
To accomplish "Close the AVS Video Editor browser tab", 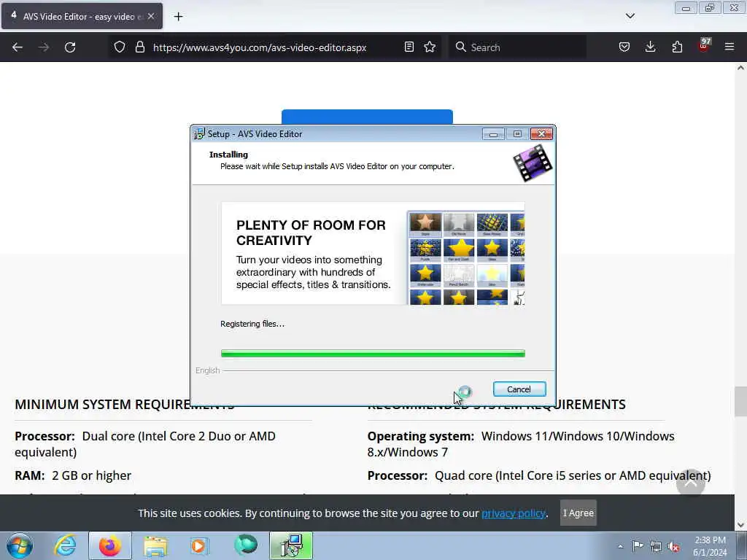I will (151, 16).
